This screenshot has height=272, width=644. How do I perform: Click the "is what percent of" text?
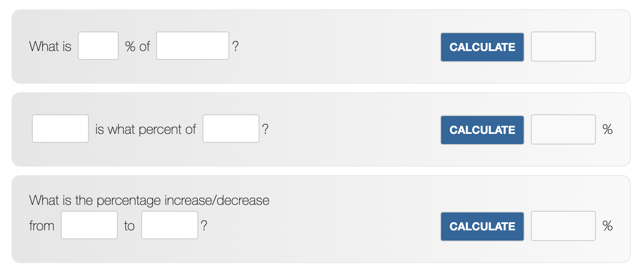click(145, 129)
